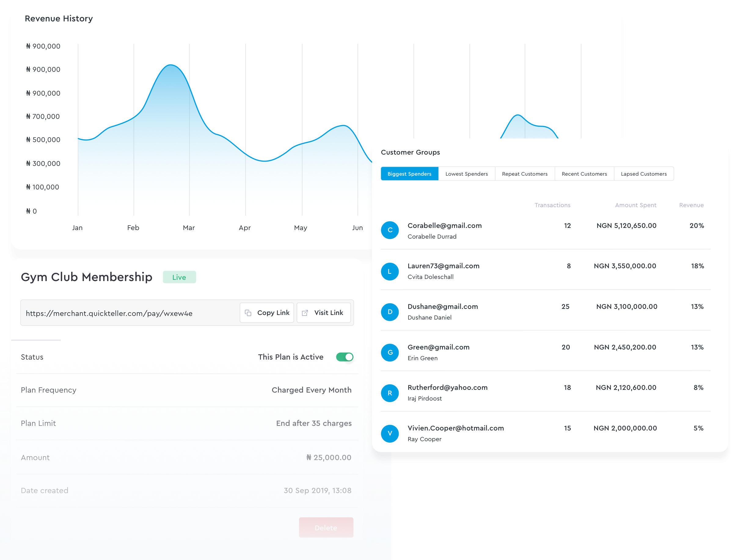Click the Corabelle Durrad customer row
The image size is (735, 560).
click(543, 230)
